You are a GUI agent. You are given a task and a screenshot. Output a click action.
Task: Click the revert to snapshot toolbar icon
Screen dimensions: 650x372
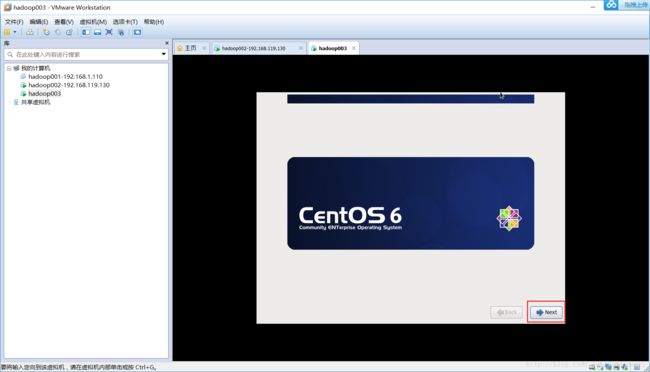coord(58,32)
